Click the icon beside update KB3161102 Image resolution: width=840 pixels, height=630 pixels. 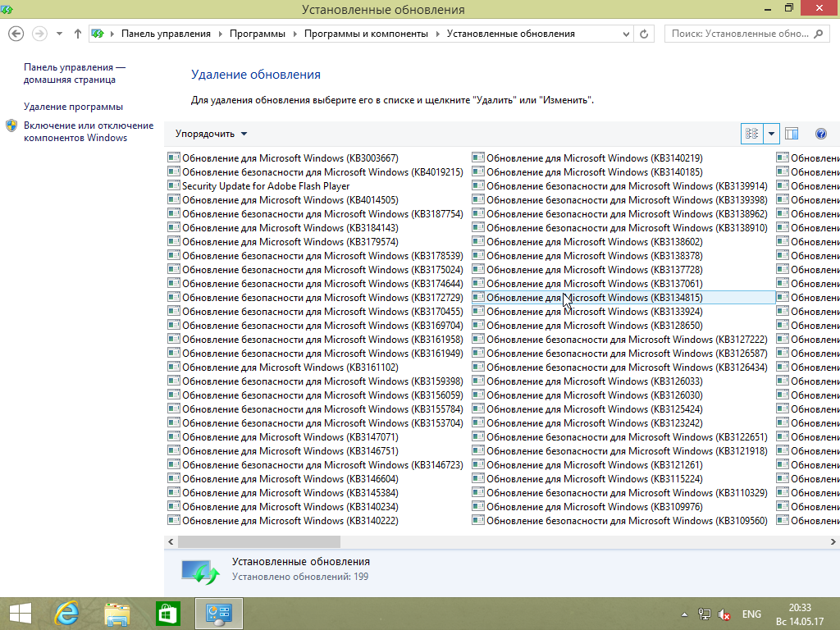[x=174, y=367]
